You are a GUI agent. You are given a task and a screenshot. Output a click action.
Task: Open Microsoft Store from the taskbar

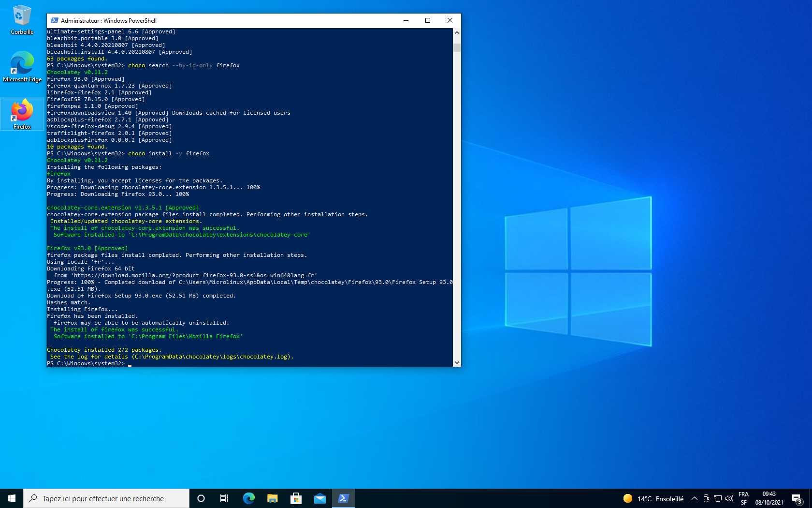tap(296, 498)
